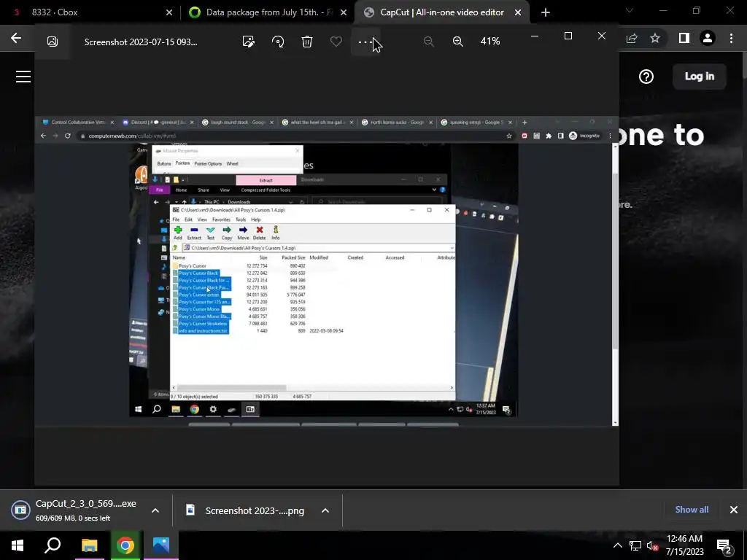The height and width of the screenshot is (560, 747).
Task: Minimize the Photos app window
Action: [535, 36]
